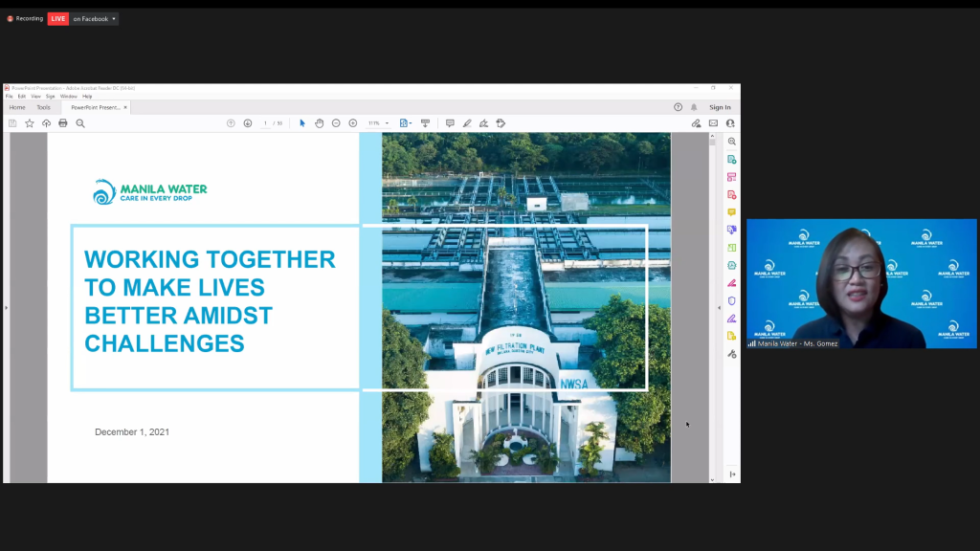980x551 pixels.
Task: Open the Help question mark icon
Action: 679,107
